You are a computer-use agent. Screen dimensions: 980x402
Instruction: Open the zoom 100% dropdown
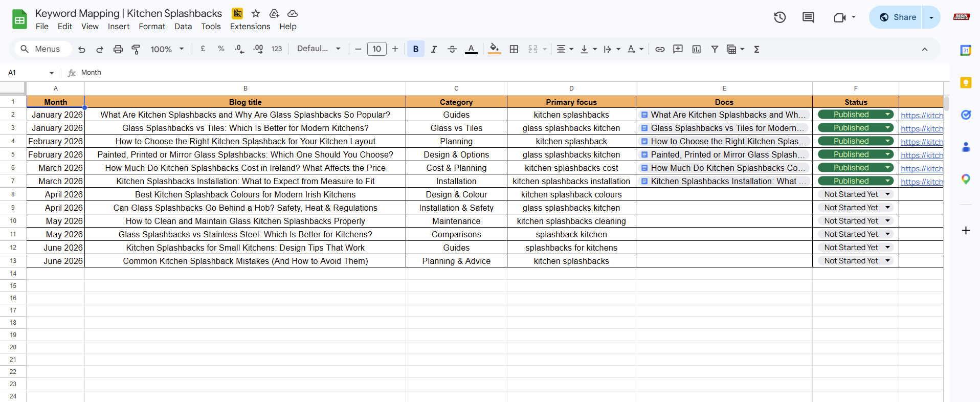[167, 49]
